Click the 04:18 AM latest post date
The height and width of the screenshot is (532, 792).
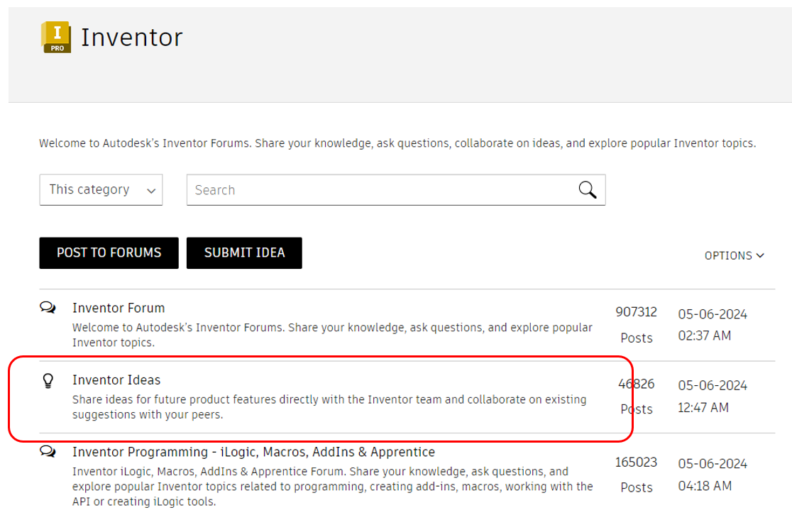[x=704, y=486]
